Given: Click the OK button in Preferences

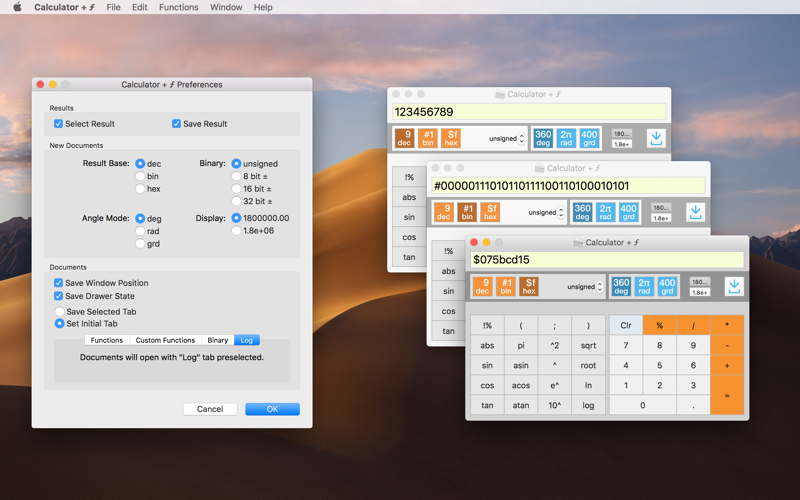Looking at the screenshot, I should [x=272, y=409].
